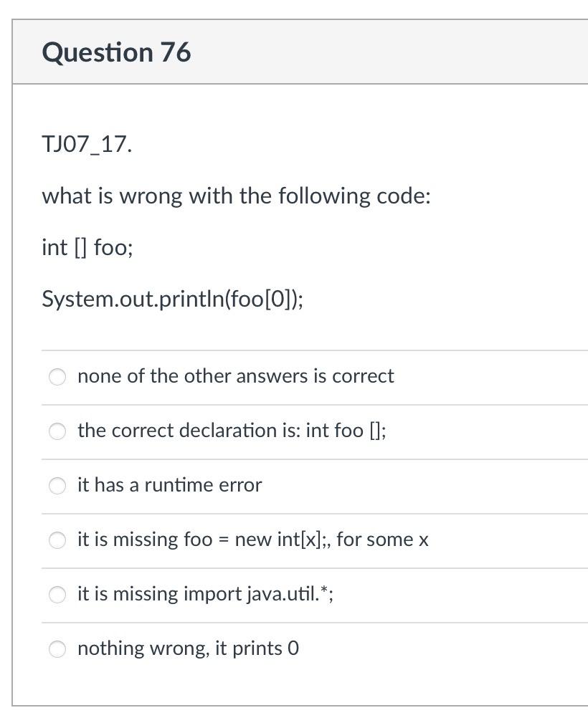This screenshot has width=588, height=728.
Task: Click the answer text 'nothing wrong, it prints 0'
Action: pos(189,648)
